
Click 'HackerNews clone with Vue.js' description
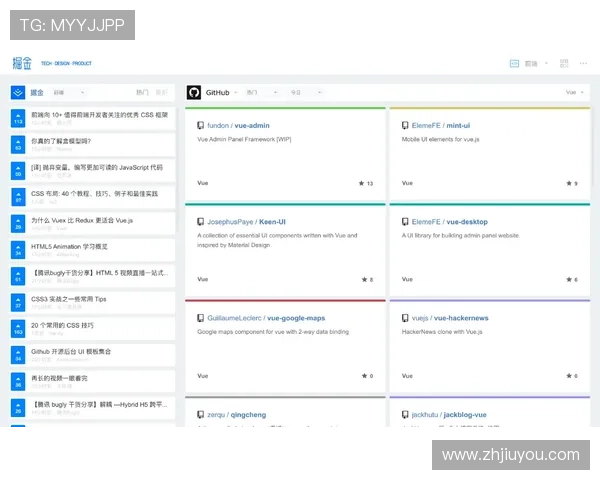[x=442, y=332]
